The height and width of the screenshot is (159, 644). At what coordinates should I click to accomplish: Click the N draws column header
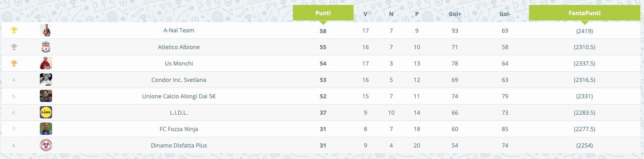click(391, 14)
